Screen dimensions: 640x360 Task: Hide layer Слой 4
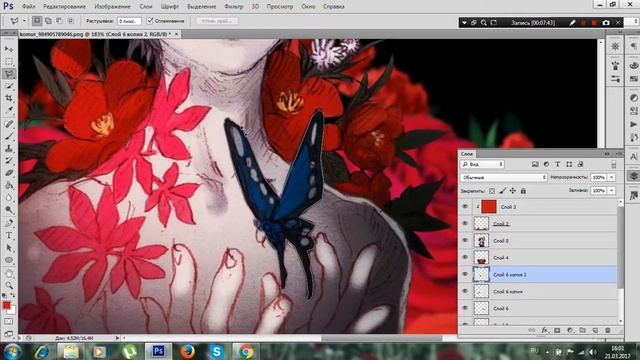pyautogui.click(x=465, y=257)
